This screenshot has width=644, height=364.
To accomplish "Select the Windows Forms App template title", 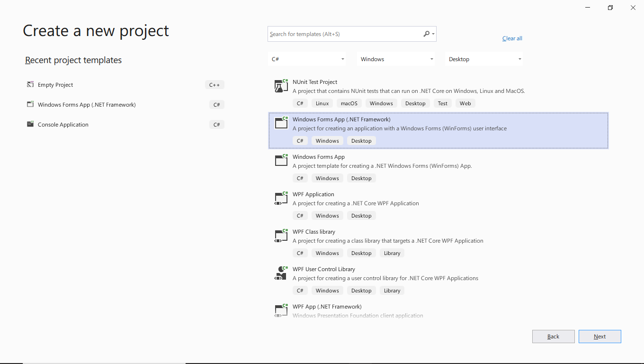I will [x=319, y=157].
